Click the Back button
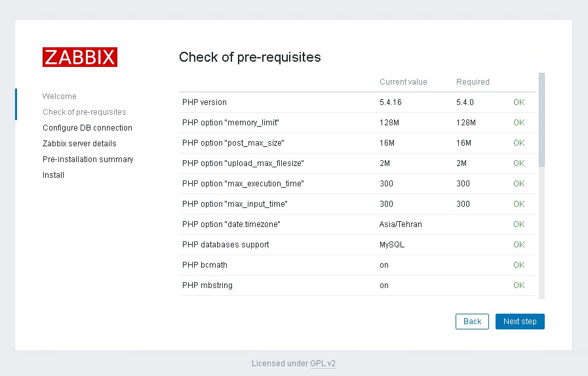 (x=472, y=322)
